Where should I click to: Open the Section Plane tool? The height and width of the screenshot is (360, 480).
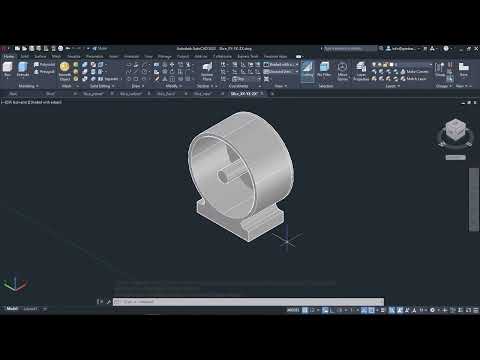pos(207,71)
